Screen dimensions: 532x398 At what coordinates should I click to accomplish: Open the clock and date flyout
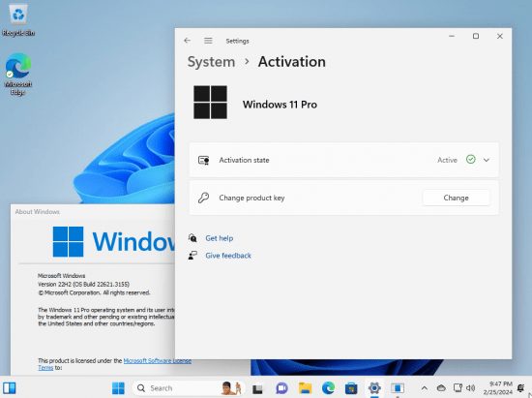click(x=498, y=387)
